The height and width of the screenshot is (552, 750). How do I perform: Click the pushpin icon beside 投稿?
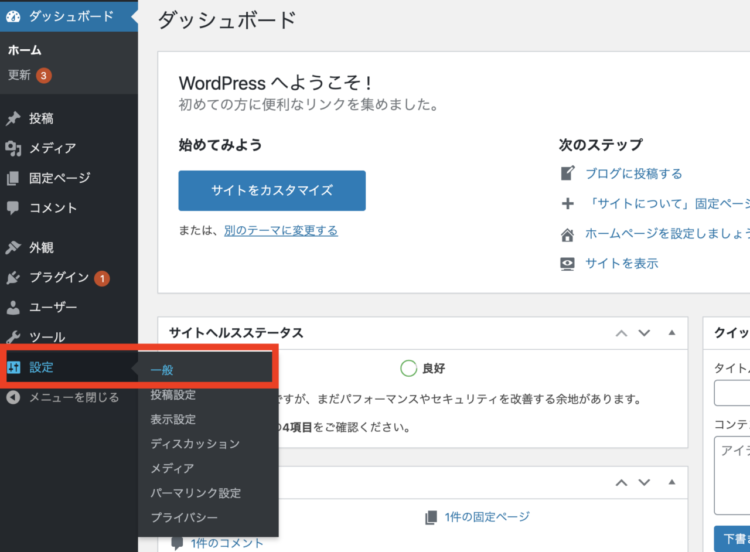coord(13,118)
